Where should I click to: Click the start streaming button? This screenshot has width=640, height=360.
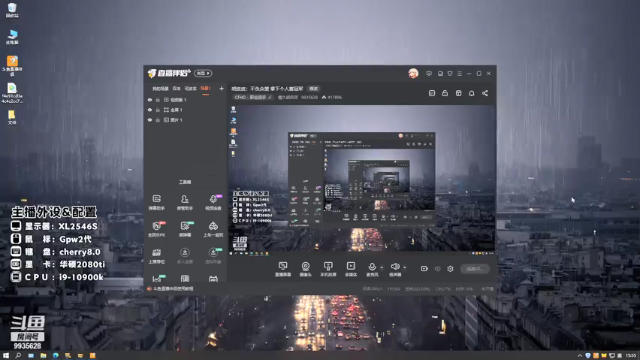click(475, 269)
